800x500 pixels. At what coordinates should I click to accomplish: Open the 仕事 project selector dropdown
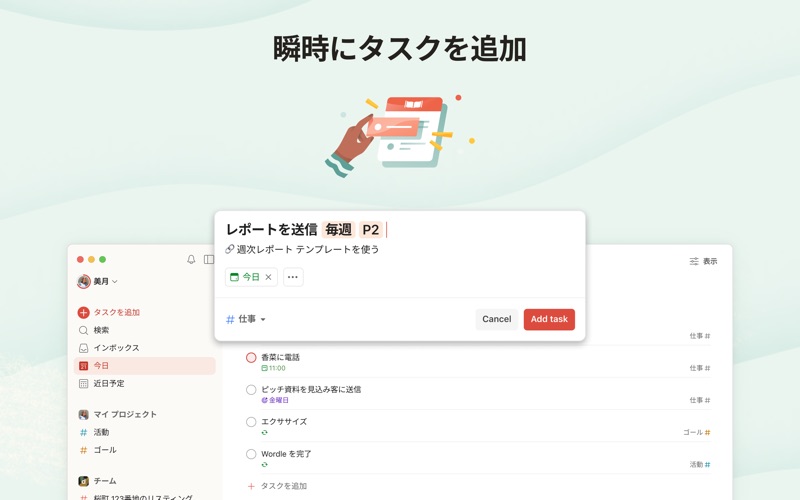point(246,319)
